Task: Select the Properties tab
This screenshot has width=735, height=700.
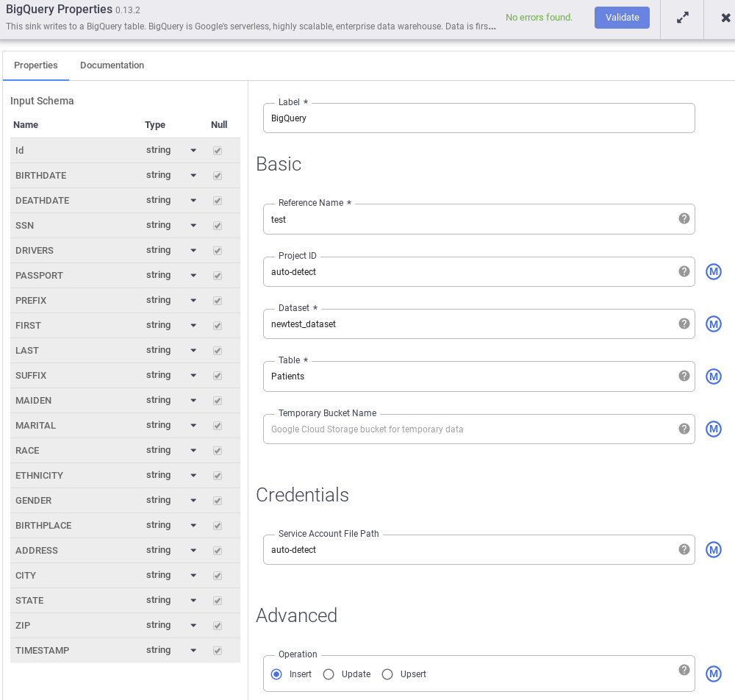Action: pyautogui.click(x=36, y=65)
